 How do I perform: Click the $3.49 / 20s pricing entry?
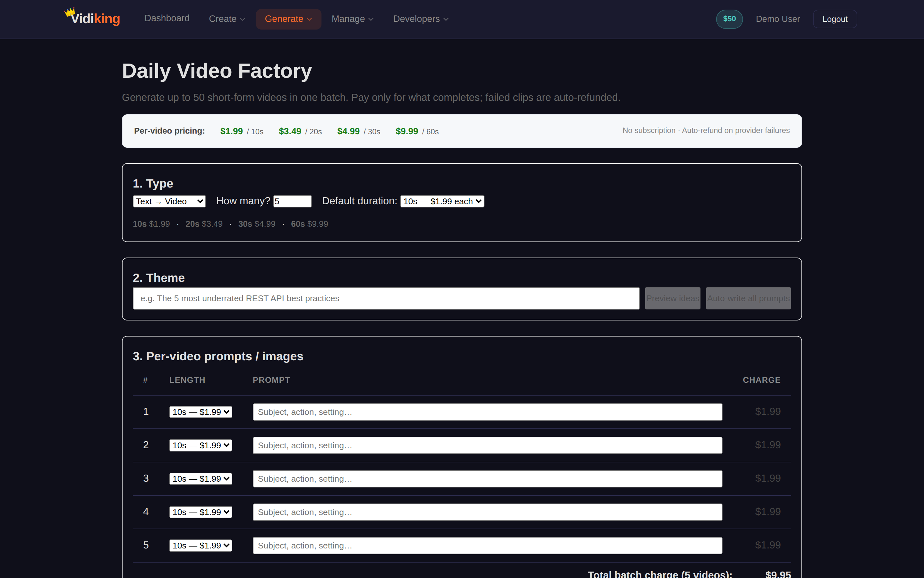[300, 131]
